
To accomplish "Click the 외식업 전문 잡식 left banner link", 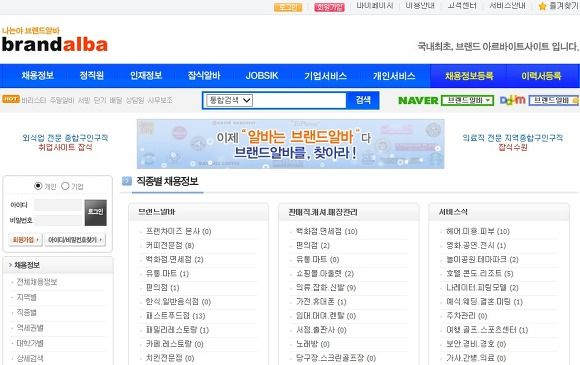I will click(x=65, y=142).
